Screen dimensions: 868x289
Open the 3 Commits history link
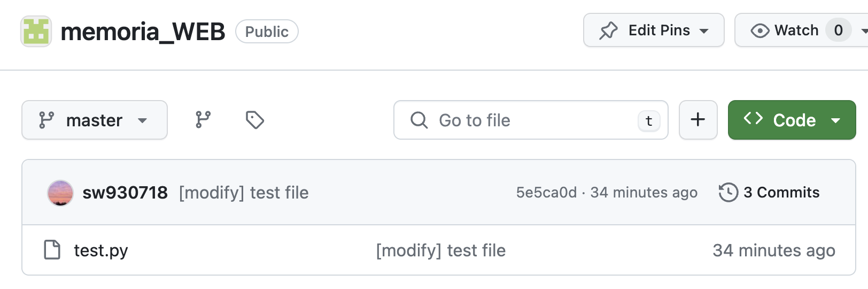pyautogui.click(x=781, y=193)
